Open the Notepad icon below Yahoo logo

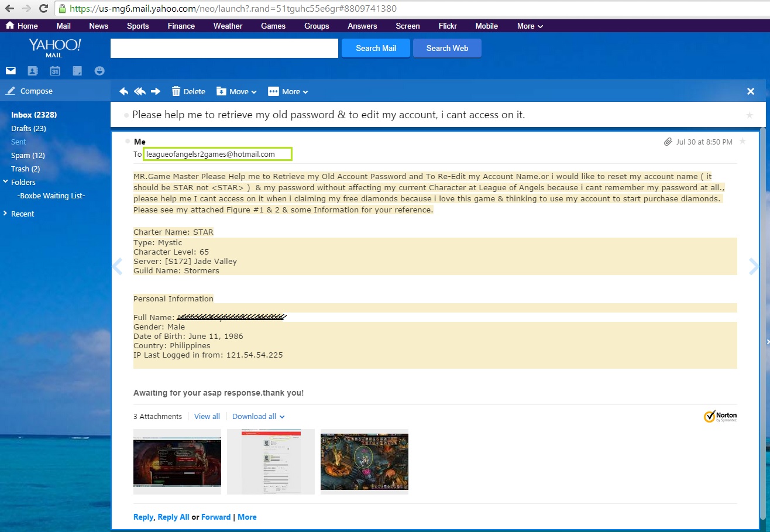(77, 71)
